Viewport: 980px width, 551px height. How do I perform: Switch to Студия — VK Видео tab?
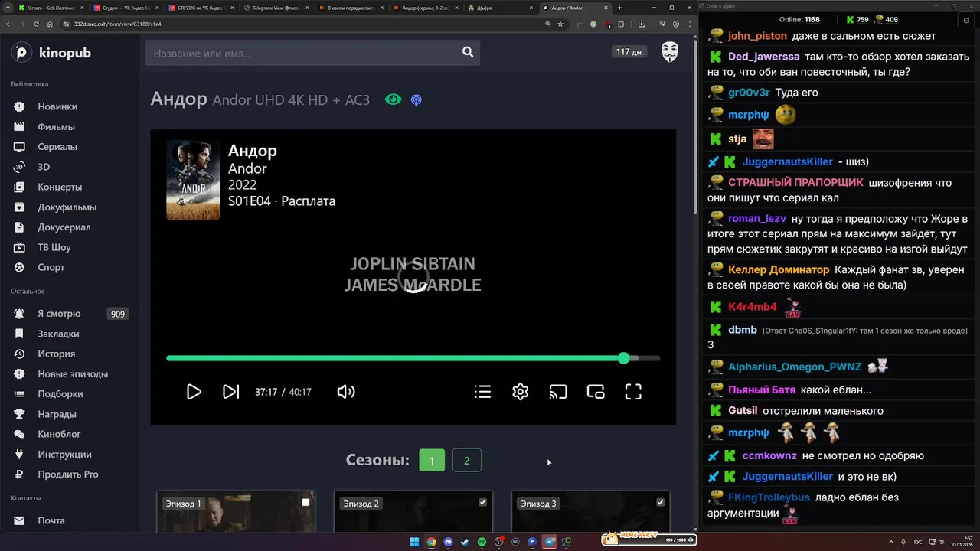(x=126, y=8)
